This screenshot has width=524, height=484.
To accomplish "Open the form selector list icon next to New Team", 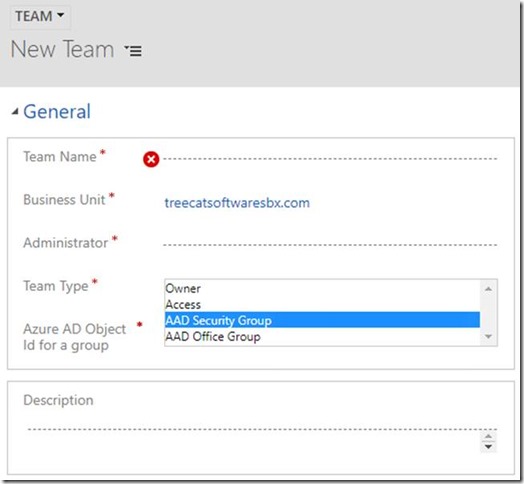I will click(133, 50).
